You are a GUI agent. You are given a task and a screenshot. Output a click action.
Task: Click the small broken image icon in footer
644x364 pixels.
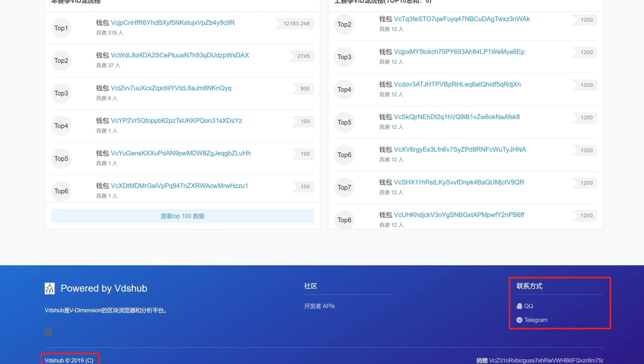click(48, 332)
